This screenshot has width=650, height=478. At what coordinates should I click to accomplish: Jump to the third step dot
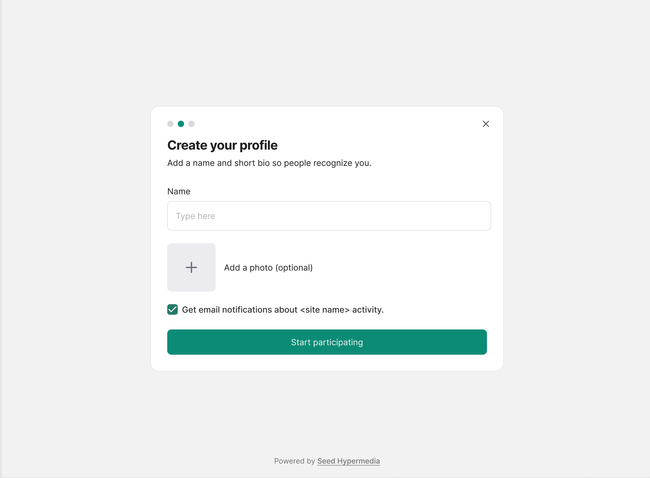[x=192, y=124]
